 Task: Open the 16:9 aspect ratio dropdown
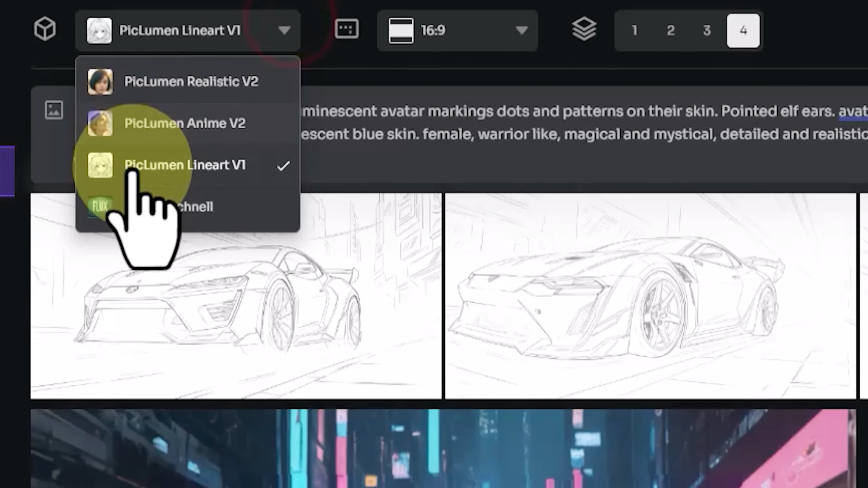point(457,30)
